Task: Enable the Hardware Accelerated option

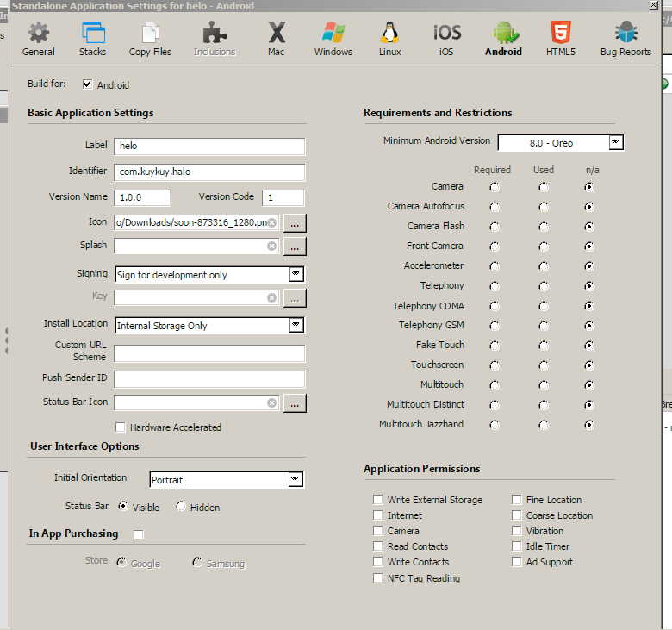Action: click(x=121, y=427)
